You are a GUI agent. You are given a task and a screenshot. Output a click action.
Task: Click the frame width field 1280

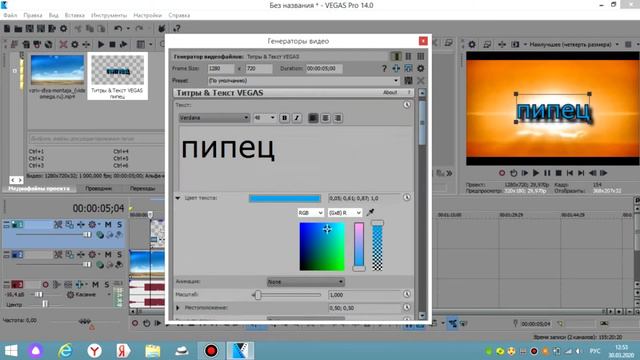click(221, 69)
